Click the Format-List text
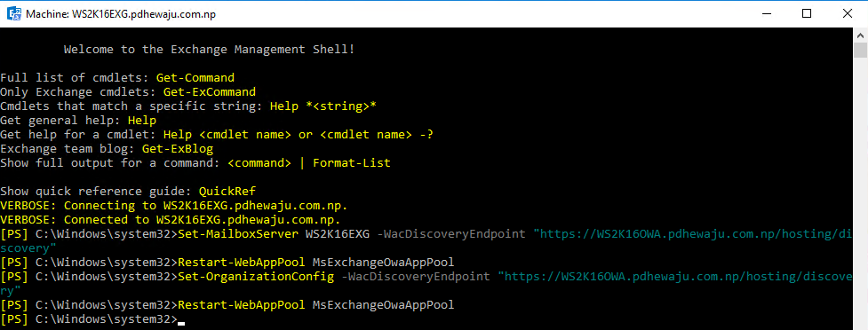 [x=352, y=163]
